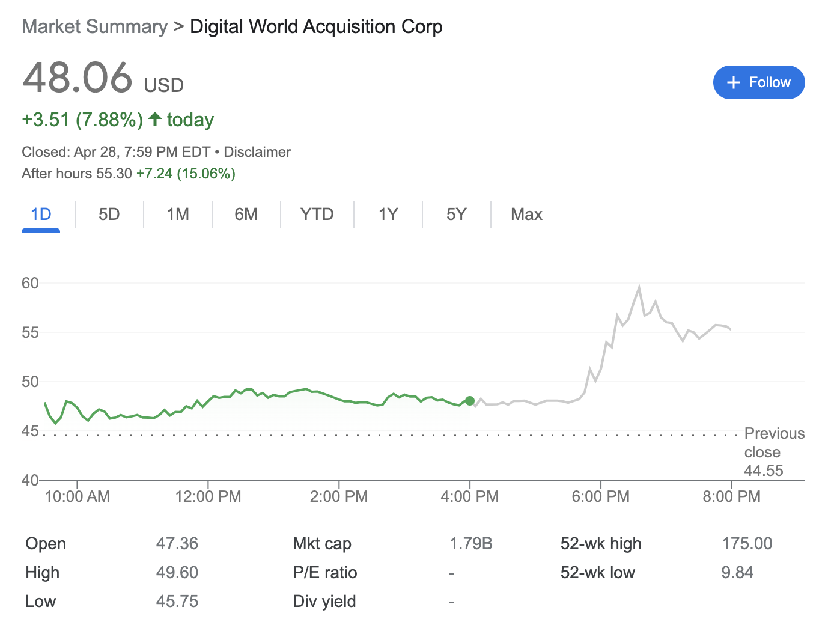Switch to the 5D chart tab
The height and width of the screenshot is (625, 840).
(109, 215)
